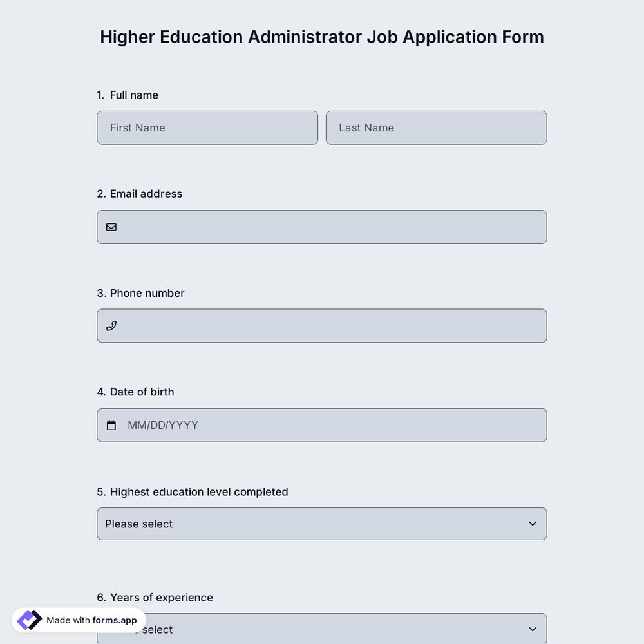644x644 pixels.
Task: Click the Last Name input field
Action: (x=436, y=127)
